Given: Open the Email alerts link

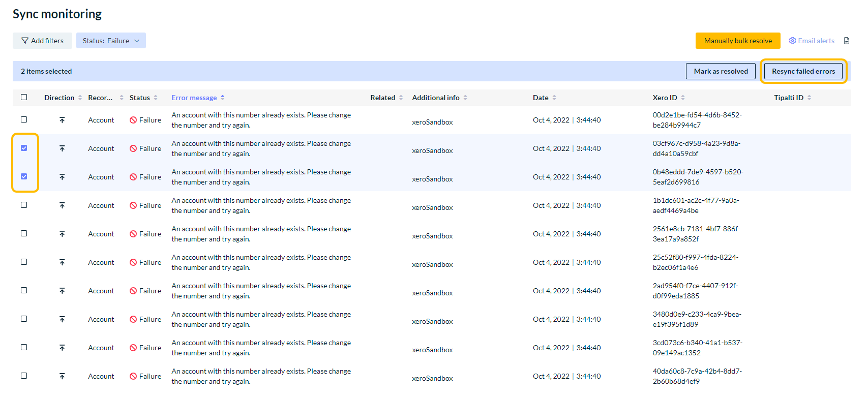Looking at the screenshot, I should click(x=816, y=41).
